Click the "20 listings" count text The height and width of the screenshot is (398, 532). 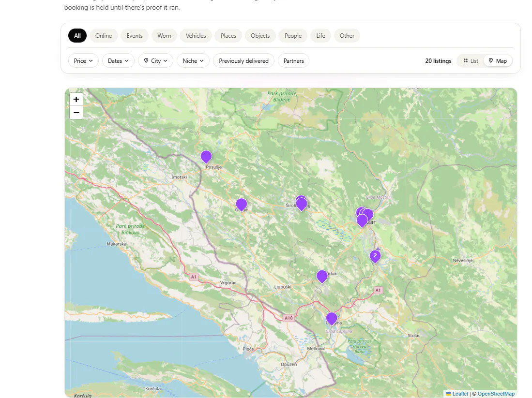[439, 60]
